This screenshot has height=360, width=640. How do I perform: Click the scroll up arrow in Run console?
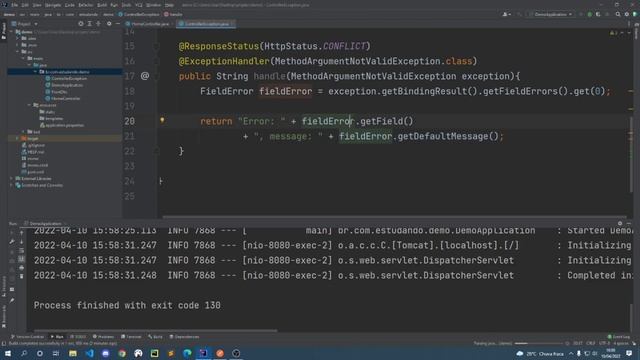tap(22, 233)
